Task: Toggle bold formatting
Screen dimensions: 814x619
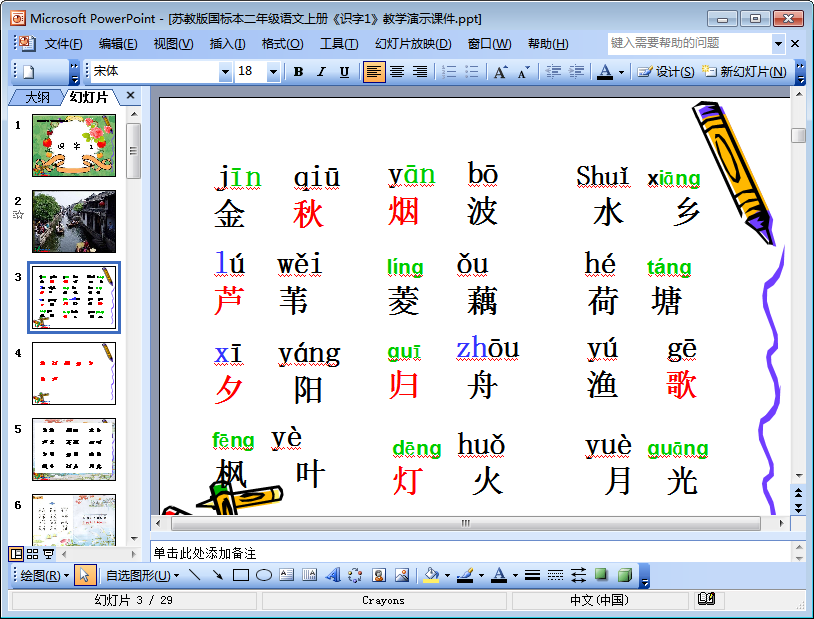Action: coord(298,72)
